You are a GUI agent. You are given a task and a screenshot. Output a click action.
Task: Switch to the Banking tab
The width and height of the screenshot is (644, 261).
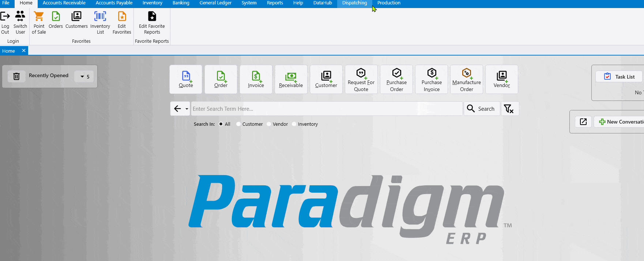(x=181, y=3)
